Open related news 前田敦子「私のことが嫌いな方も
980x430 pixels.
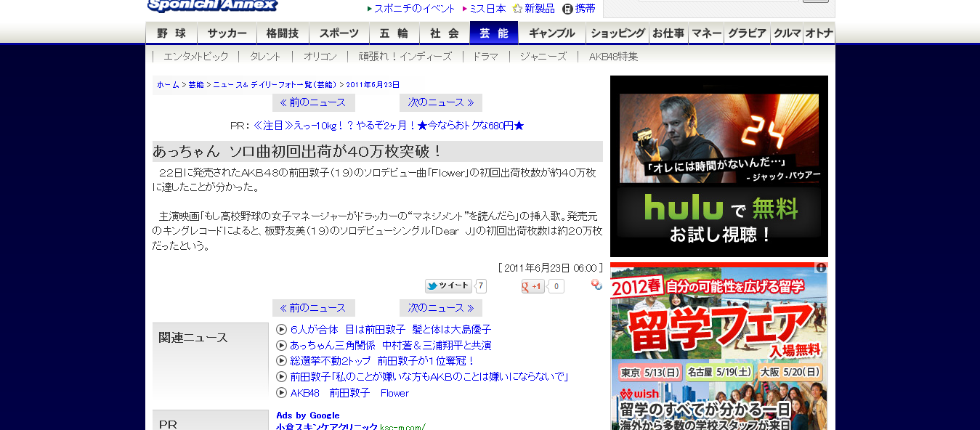[429, 377]
